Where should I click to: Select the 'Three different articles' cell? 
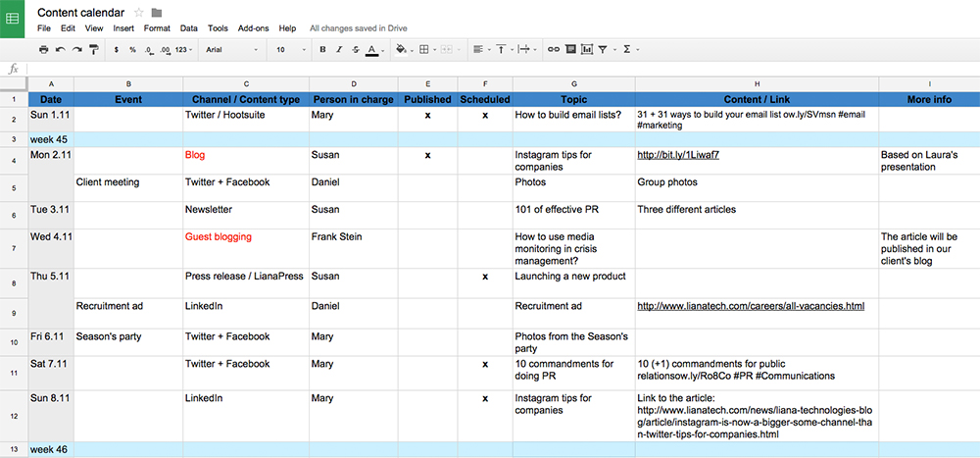pyautogui.click(x=757, y=215)
